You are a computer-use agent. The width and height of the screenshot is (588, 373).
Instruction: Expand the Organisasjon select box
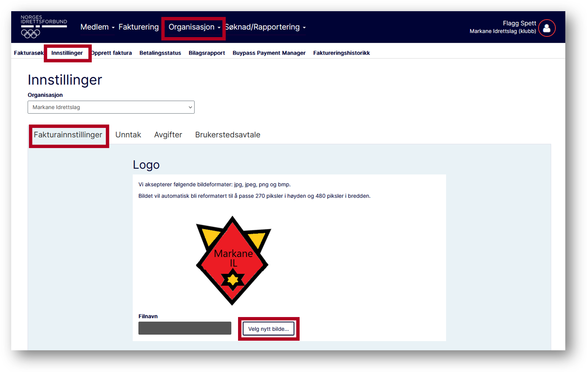(x=111, y=107)
